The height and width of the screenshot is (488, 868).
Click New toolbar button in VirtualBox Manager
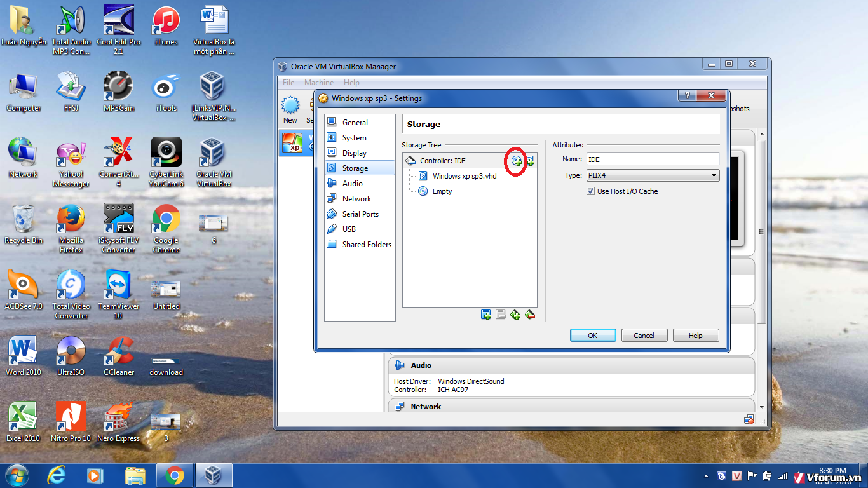point(290,109)
